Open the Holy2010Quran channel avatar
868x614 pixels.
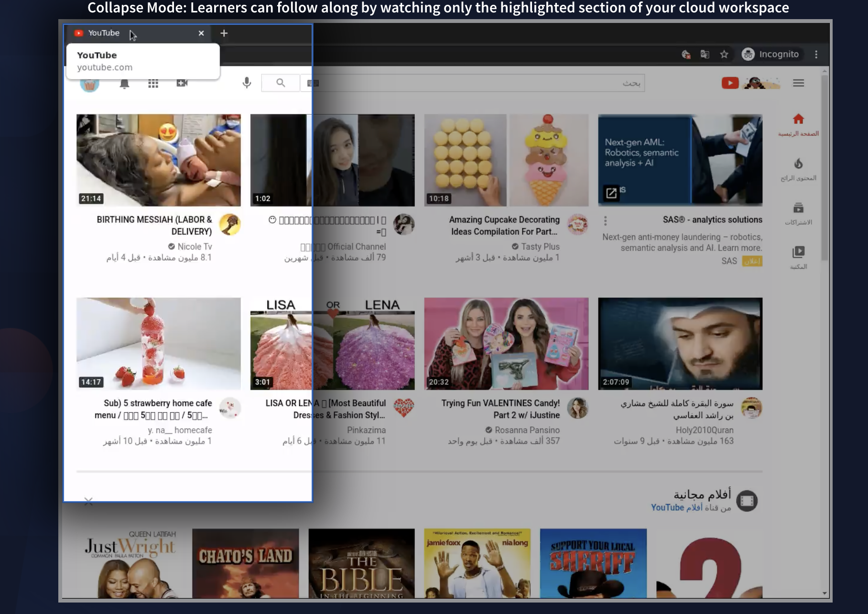(752, 408)
